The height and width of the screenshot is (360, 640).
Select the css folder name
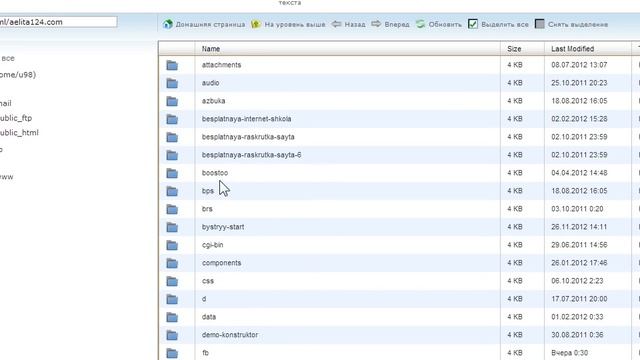(207, 281)
